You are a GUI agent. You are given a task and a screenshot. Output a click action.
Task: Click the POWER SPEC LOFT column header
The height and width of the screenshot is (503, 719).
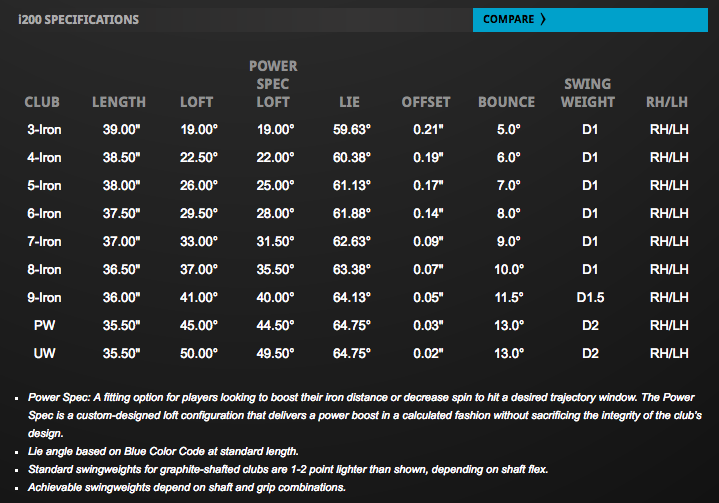273,84
